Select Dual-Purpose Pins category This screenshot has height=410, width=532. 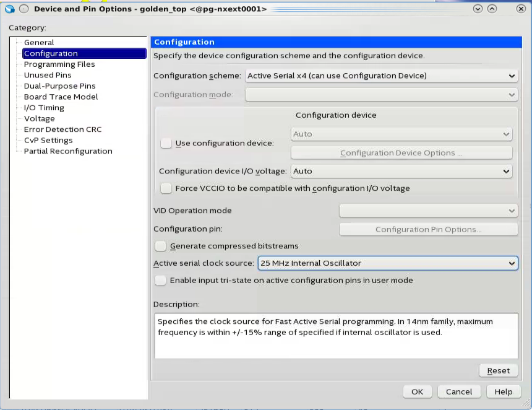59,86
